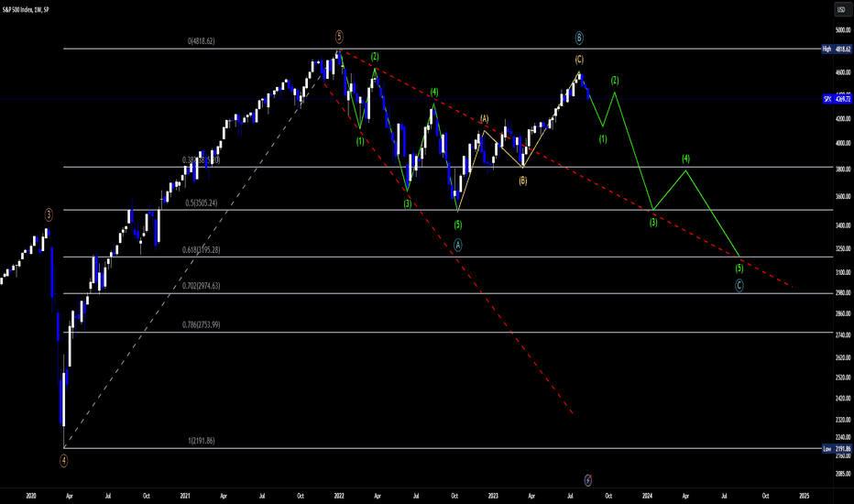Screen dimensions: 854x504
Task: Click the lightning event marker on time axis
Action: click(x=588, y=478)
